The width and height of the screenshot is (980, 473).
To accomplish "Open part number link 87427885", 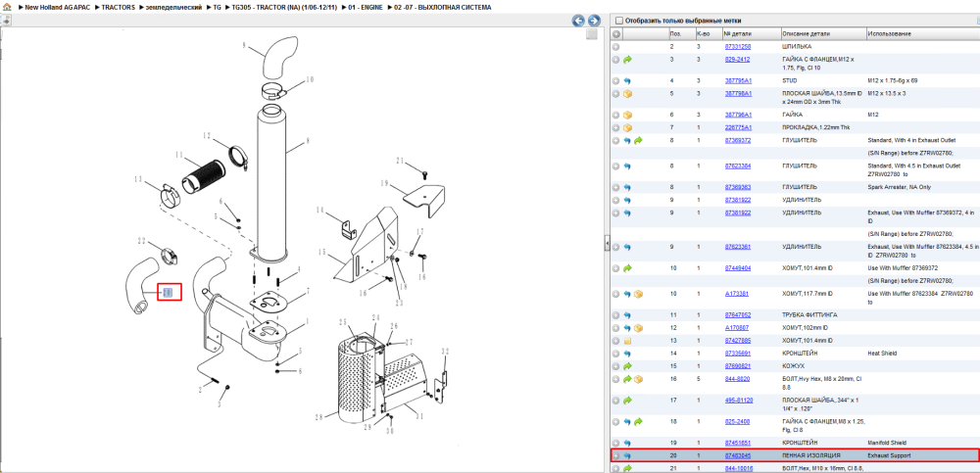I will 738,341.
